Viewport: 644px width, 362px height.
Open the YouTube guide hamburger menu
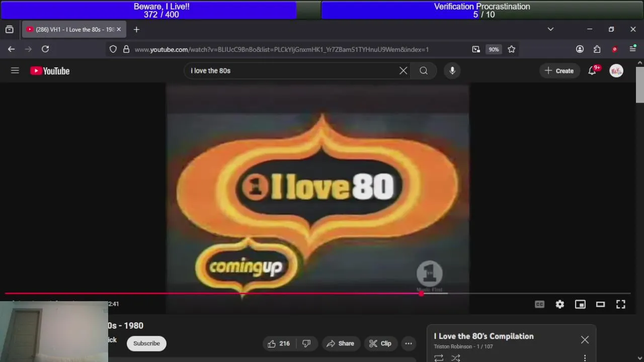(15, 71)
